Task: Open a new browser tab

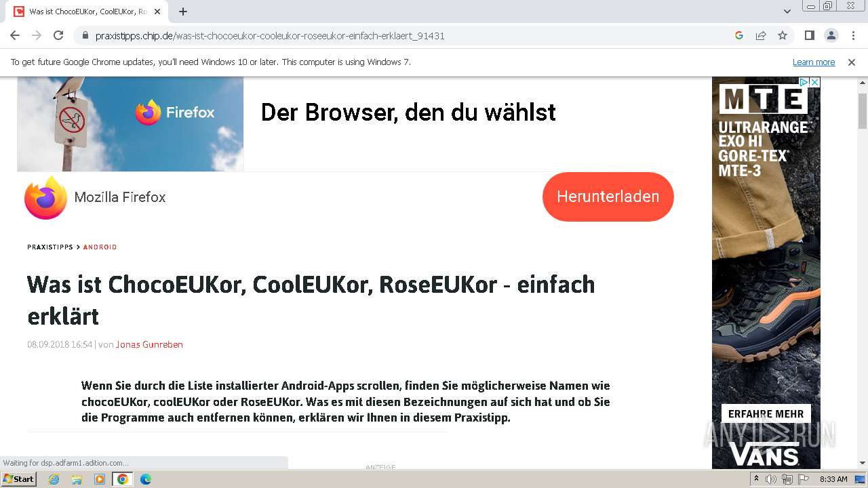Action: click(x=183, y=12)
